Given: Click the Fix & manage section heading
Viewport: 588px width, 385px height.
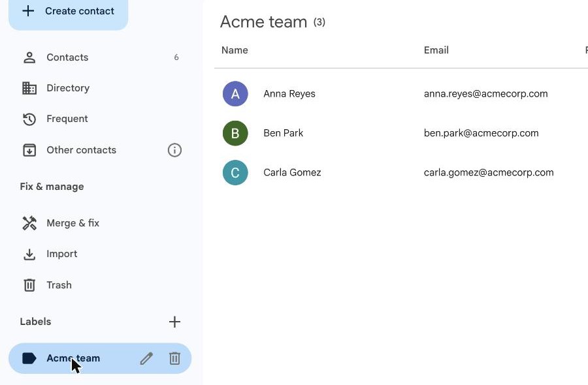Looking at the screenshot, I should (52, 187).
